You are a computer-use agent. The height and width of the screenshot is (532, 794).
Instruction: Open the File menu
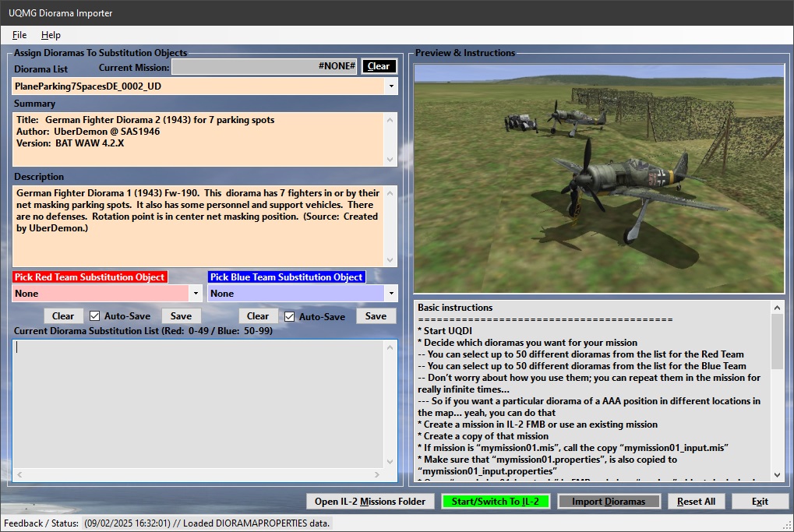[x=19, y=35]
